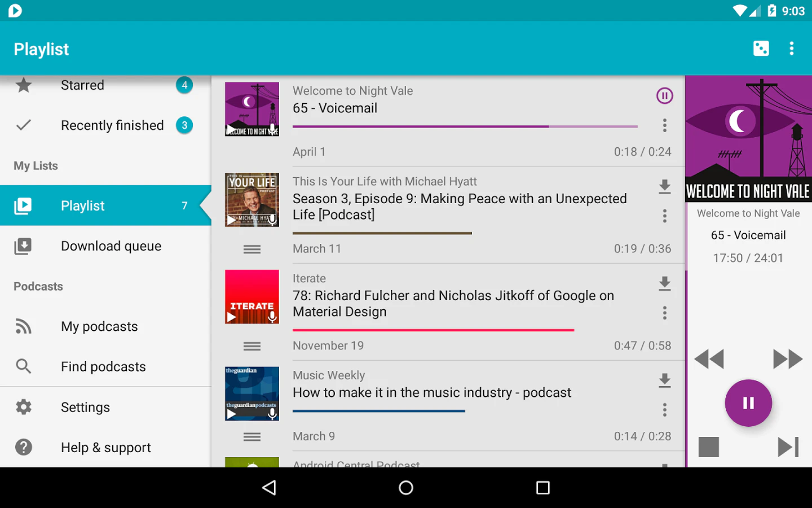Click the gear icon for Settings
This screenshot has height=508, width=812.
(24, 407)
